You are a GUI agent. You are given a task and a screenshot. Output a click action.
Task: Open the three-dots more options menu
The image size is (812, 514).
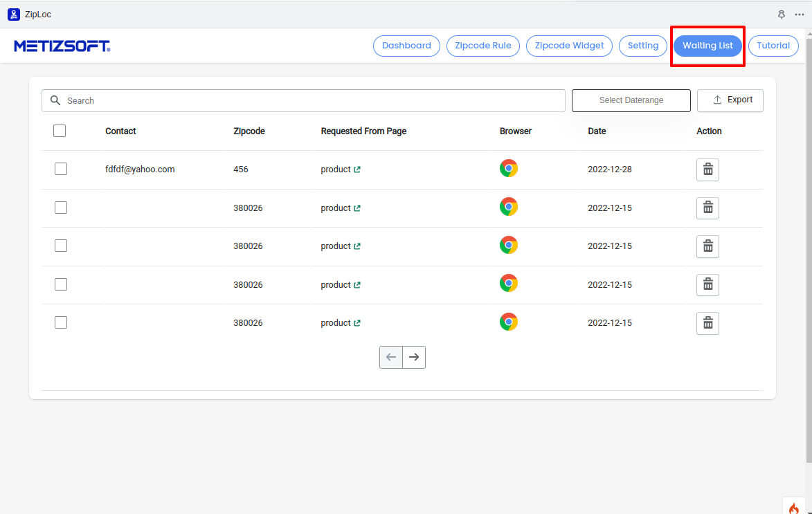tap(800, 14)
